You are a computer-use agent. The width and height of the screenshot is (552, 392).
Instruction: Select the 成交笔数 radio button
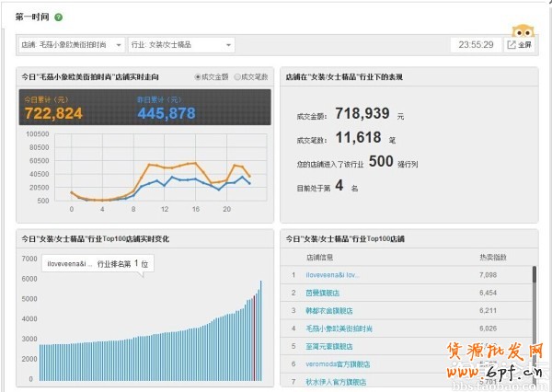tap(238, 77)
